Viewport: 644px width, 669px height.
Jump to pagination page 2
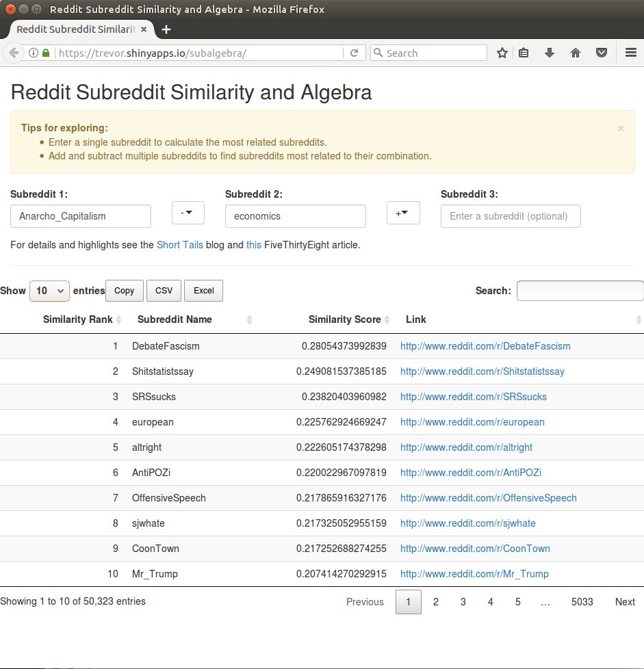pos(436,602)
